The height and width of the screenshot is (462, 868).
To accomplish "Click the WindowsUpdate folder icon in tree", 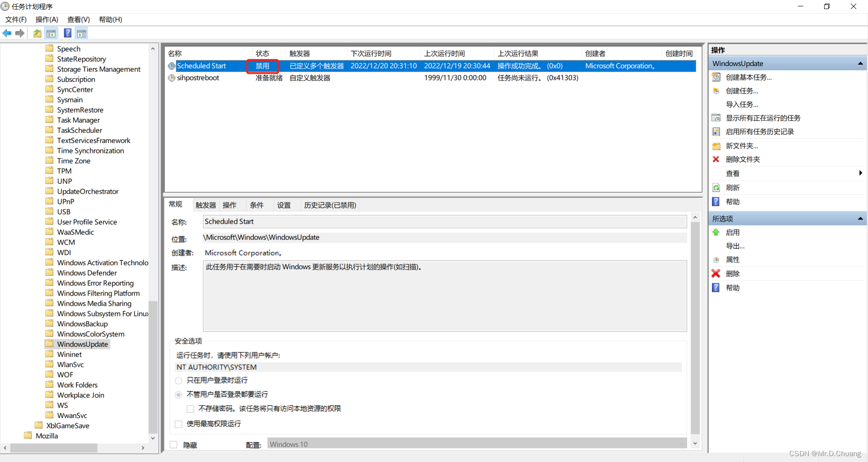I will pos(49,344).
